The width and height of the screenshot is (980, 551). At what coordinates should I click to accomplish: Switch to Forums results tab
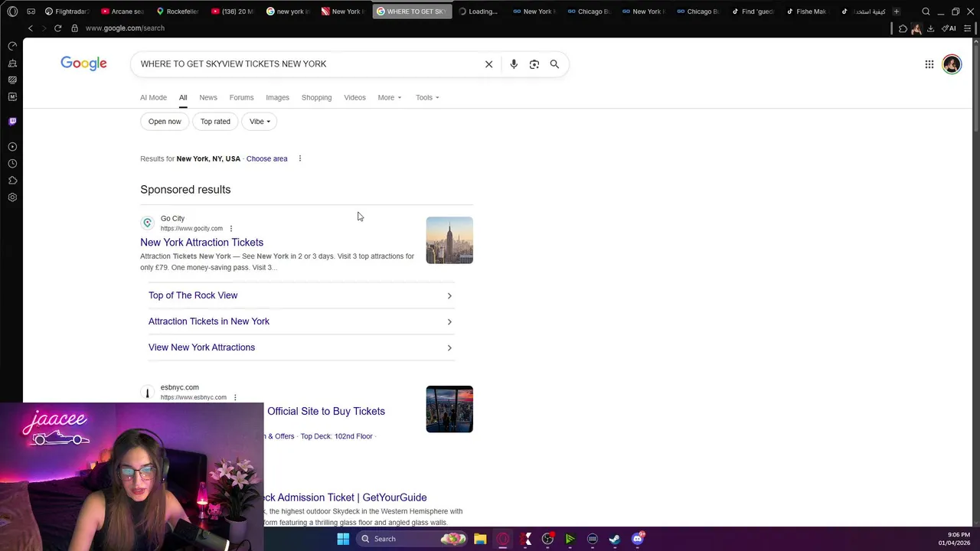coord(241,97)
